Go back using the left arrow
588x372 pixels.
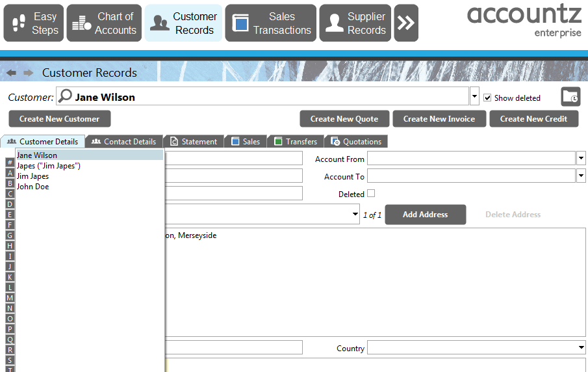point(11,73)
